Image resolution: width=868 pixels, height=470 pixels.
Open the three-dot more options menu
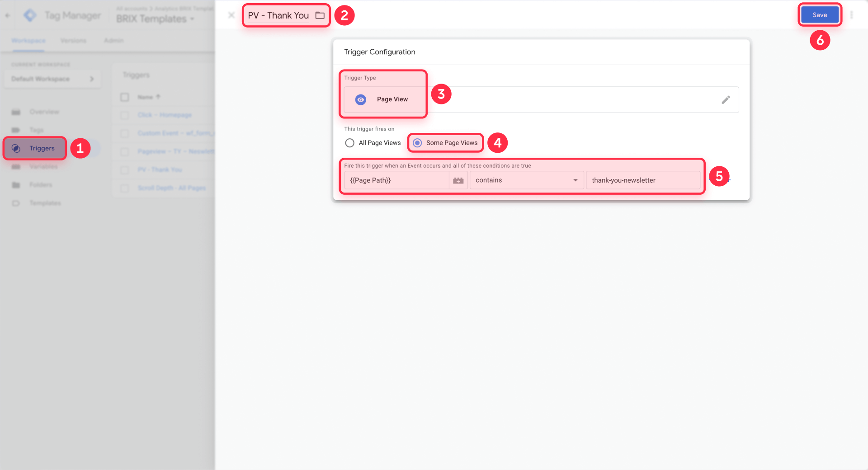tap(851, 15)
